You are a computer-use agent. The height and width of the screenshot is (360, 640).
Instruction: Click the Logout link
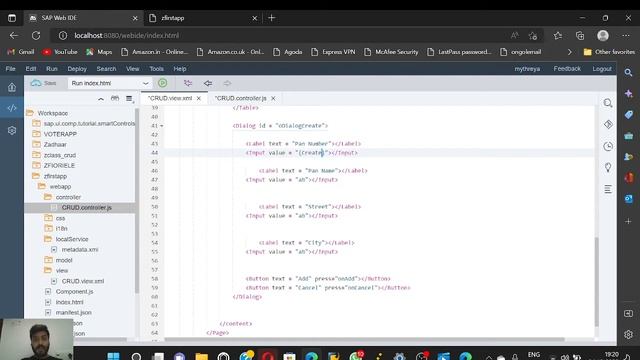[602, 69]
